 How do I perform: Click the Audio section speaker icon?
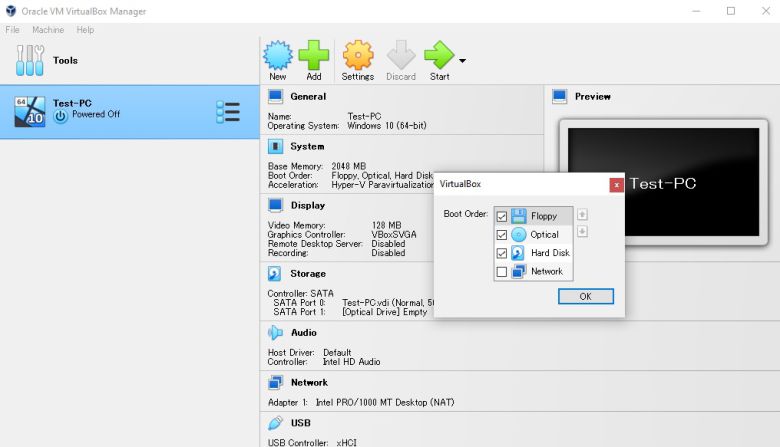coord(275,332)
